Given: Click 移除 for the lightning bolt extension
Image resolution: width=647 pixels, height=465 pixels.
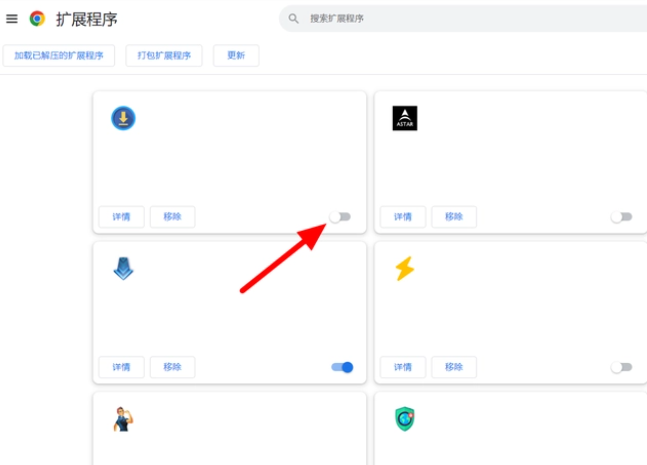Looking at the screenshot, I should 454,367.
